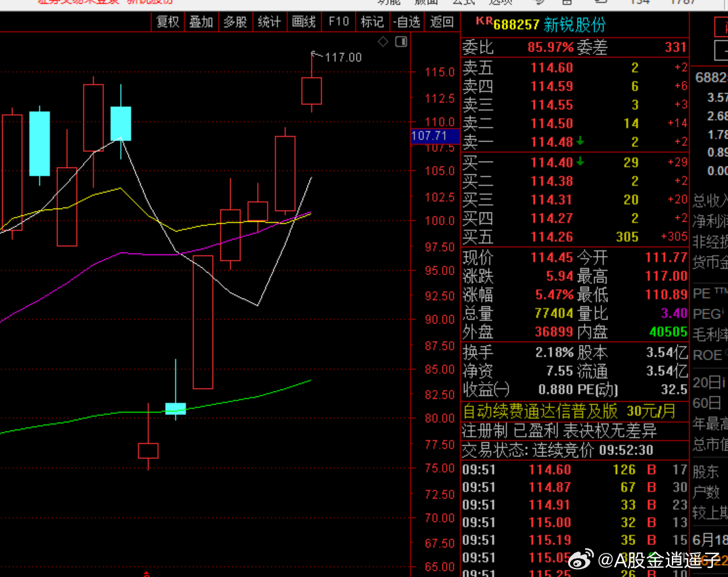The height and width of the screenshot is (577, 728).
Task: Click the 标记 mark button
Action: [372, 22]
